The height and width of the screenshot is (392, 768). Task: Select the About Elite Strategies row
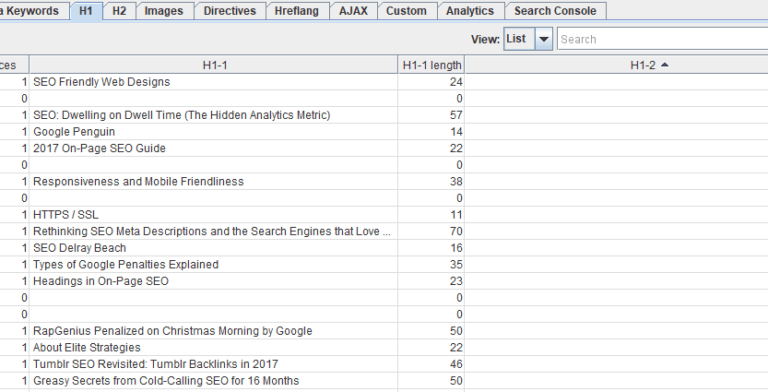[384, 347]
